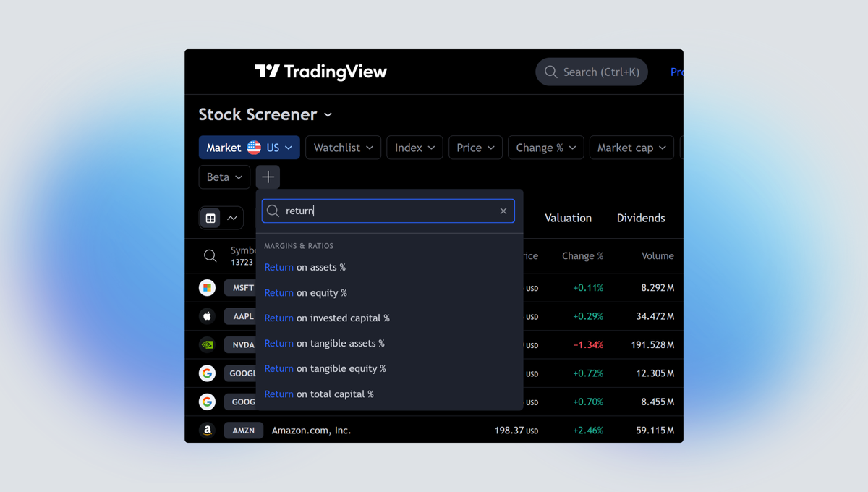Click AMZN's +2.46% change value
Screen dimensions: 868x492
(x=588, y=430)
